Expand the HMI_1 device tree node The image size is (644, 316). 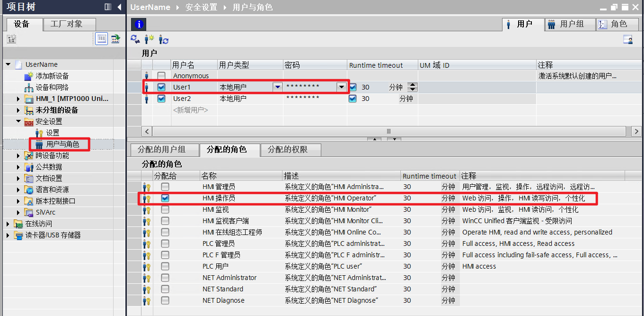(18, 99)
